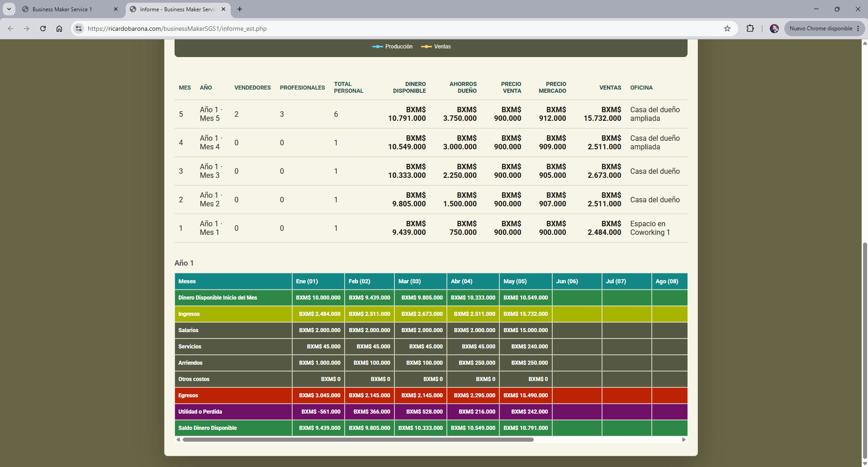Image resolution: width=868 pixels, height=467 pixels.
Task: Click left arrow of table horizontal scrollbar
Action: click(178, 440)
